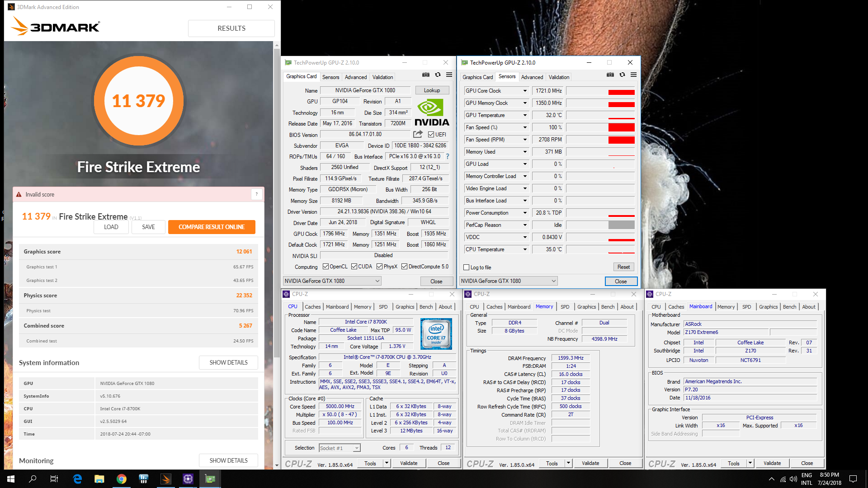Open File Explorer from the taskbar

[x=99, y=479]
